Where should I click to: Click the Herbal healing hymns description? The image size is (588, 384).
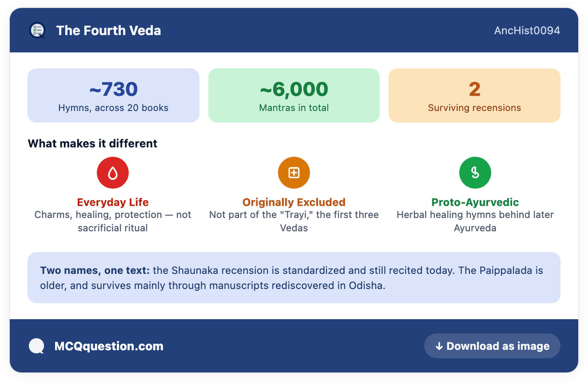475,221
